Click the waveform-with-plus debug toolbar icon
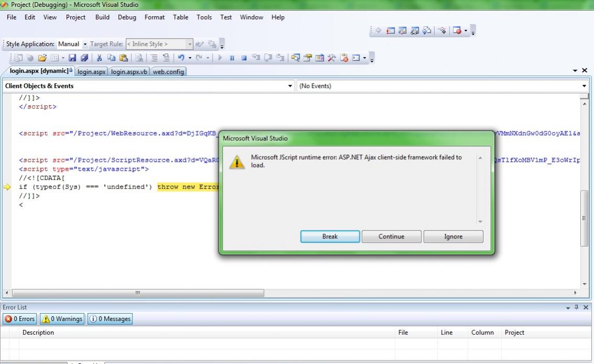The image size is (594, 364). click(x=442, y=30)
